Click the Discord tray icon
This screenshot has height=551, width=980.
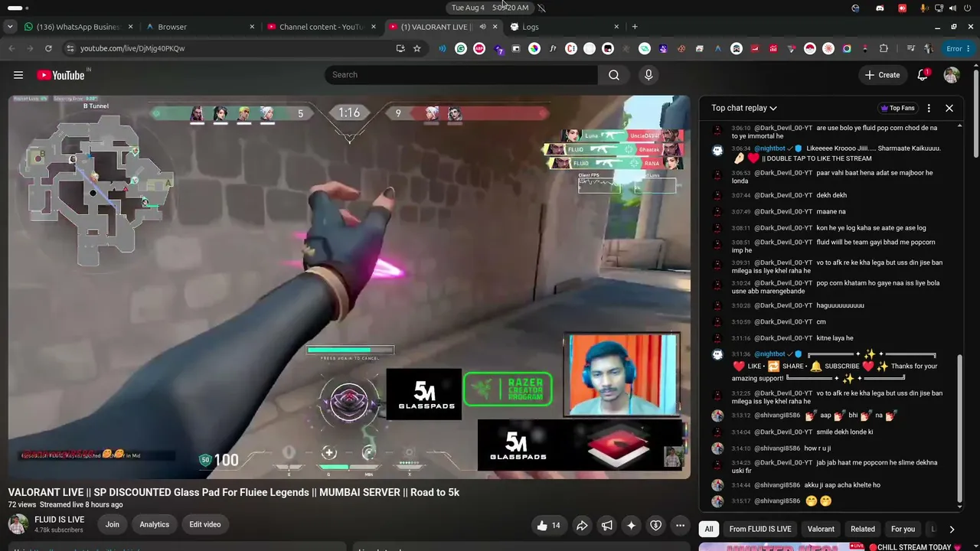tap(880, 8)
